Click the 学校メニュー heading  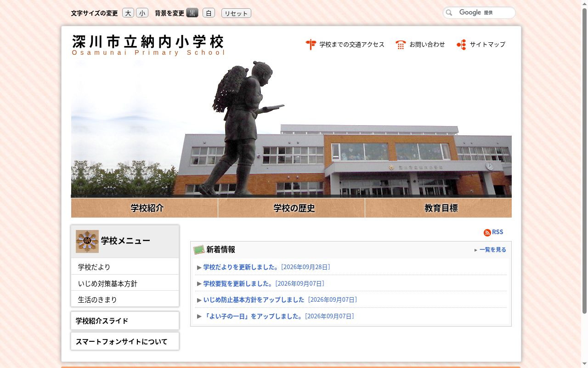tap(125, 241)
